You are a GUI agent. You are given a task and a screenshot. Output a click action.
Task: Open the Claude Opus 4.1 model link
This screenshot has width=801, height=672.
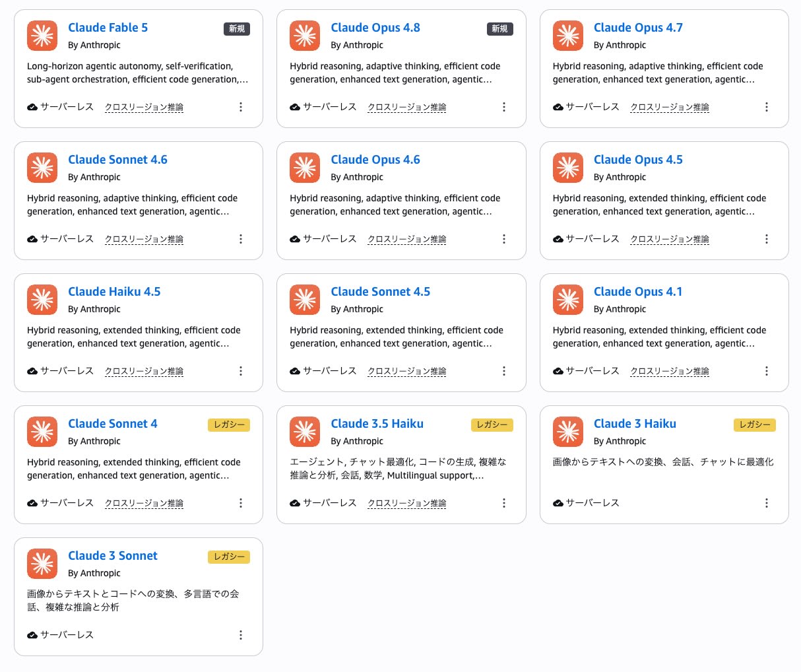(638, 292)
